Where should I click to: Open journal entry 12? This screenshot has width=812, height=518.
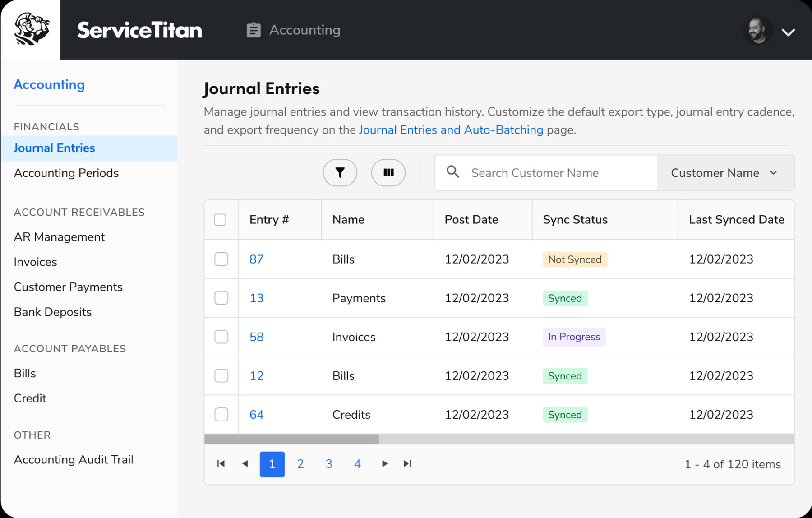point(256,376)
